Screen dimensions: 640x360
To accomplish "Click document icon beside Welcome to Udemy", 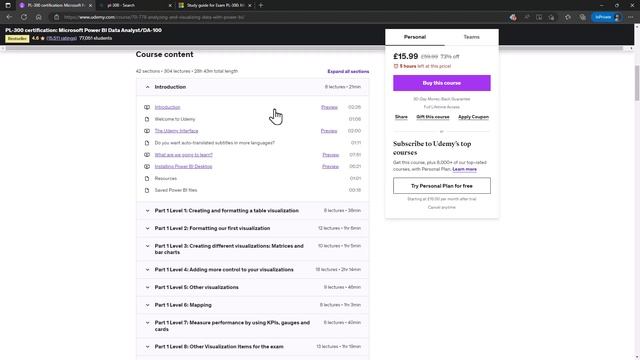I will (x=147, y=119).
